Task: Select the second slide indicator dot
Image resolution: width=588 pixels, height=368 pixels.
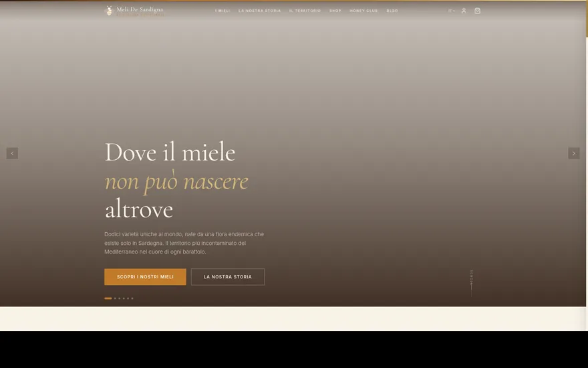Action: [x=115, y=298]
